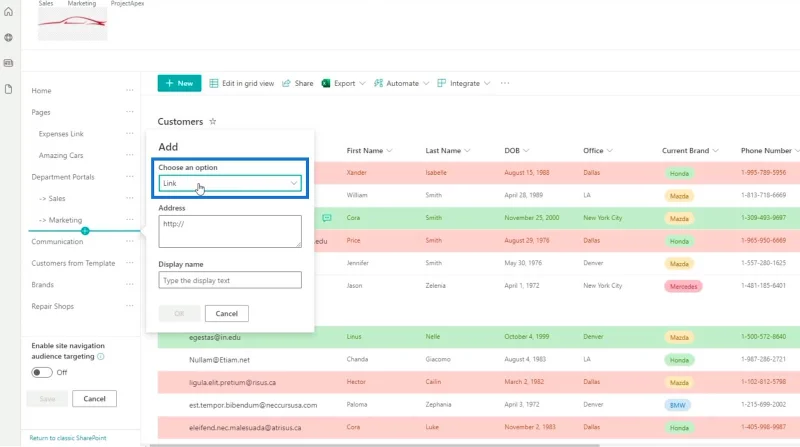Open the ellipsis menu next to Home
This screenshot has width=800, height=447.
(130, 90)
